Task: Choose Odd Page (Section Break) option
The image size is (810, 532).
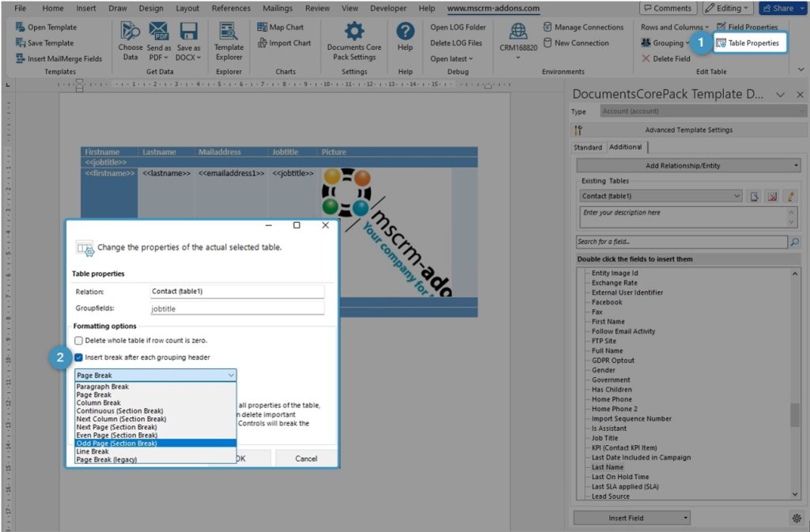Action: tap(156, 443)
